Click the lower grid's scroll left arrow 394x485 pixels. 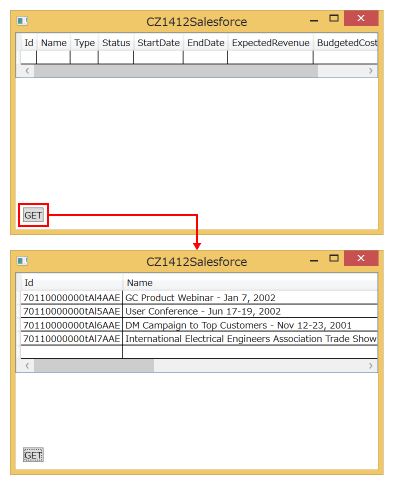tap(27, 366)
